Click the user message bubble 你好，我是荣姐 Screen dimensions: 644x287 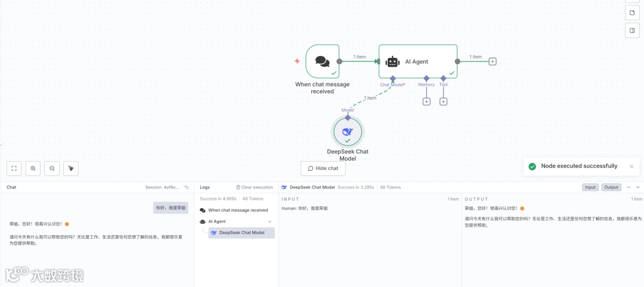(x=171, y=208)
